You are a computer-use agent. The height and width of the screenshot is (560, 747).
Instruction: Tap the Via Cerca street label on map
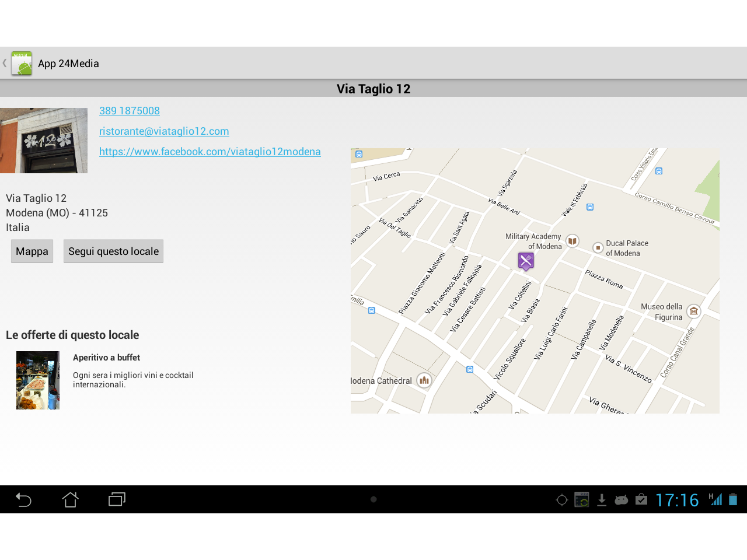[x=386, y=176]
